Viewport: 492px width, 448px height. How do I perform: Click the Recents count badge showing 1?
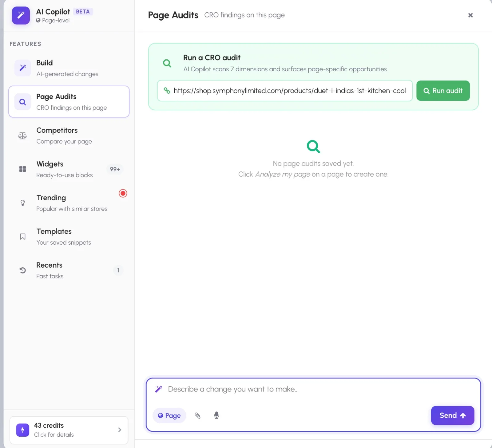click(x=118, y=270)
